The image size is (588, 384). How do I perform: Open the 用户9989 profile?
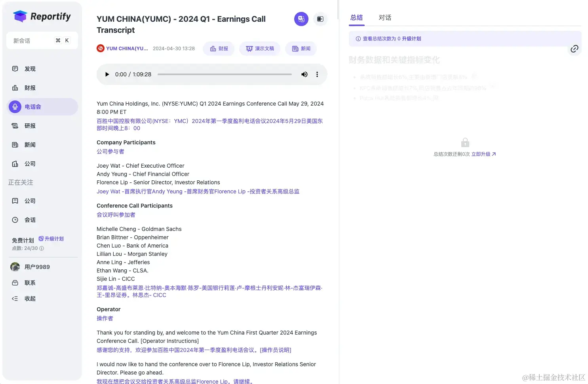(30, 267)
